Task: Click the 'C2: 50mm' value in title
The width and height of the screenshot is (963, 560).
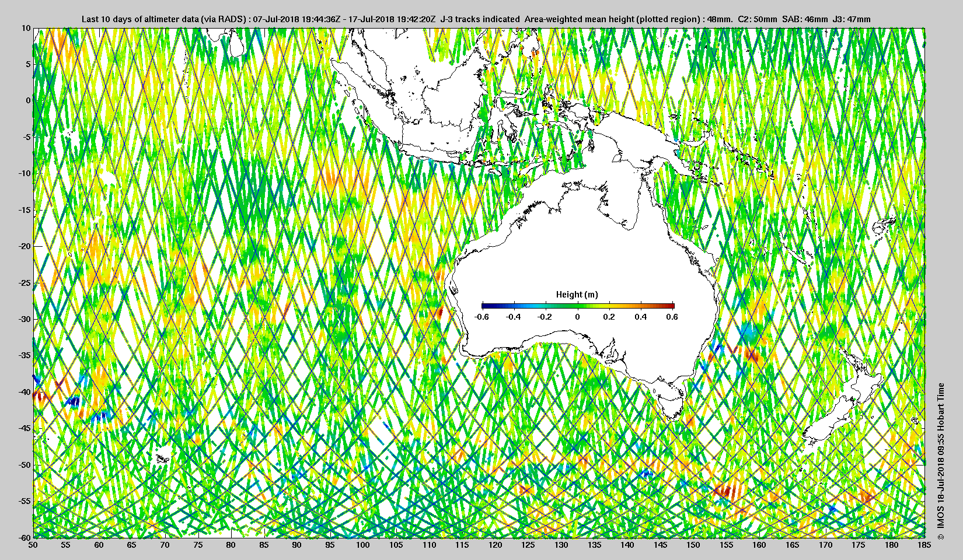Action: (x=758, y=19)
